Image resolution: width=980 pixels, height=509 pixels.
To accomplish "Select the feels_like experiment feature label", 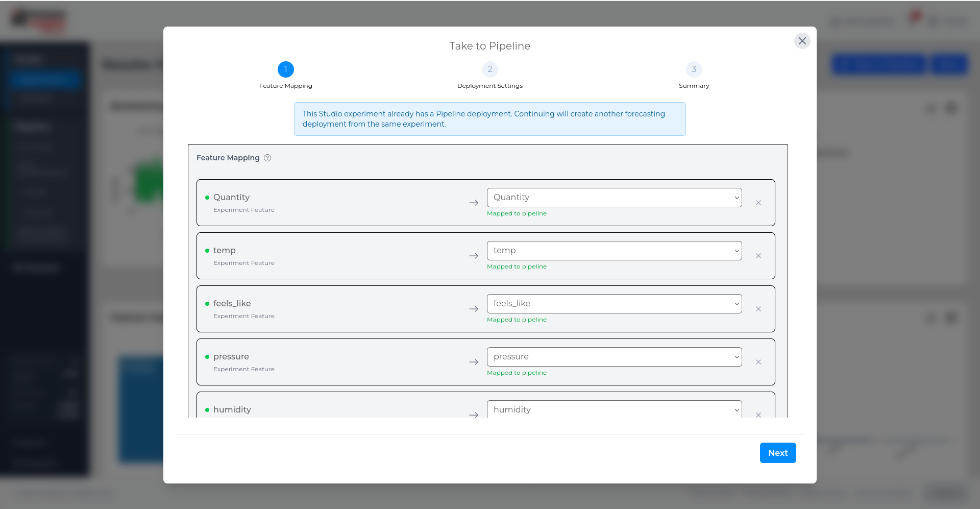I will (232, 303).
